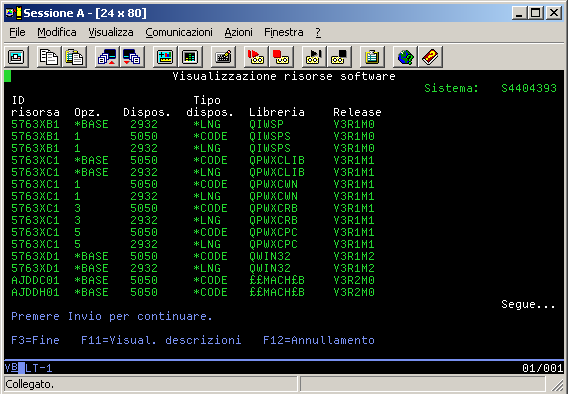Click 'Visualizzazione risorse software' title text
The width and height of the screenshot is (568, 394).
[x=284, y=76]
